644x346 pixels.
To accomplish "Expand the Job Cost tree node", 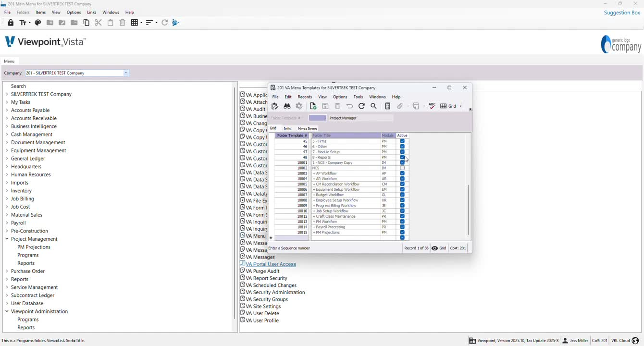I will 7,207.
